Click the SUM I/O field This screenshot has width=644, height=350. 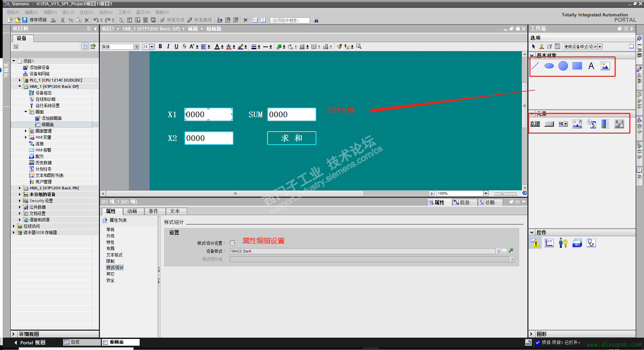pyautogui.click(x=291, y=115)
